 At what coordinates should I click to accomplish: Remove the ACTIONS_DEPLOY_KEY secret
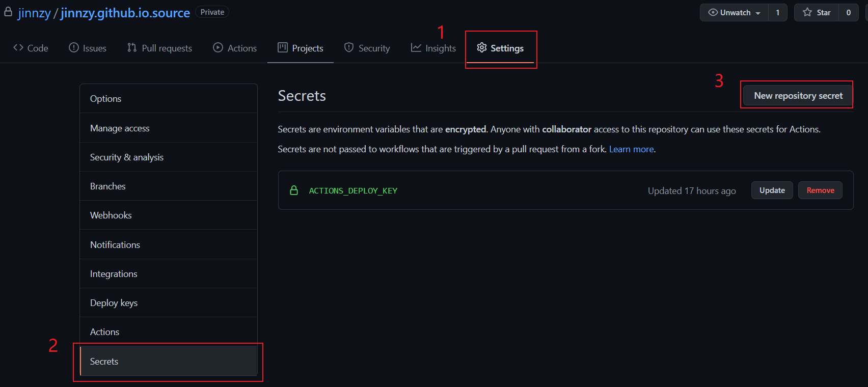click(820, 190)
